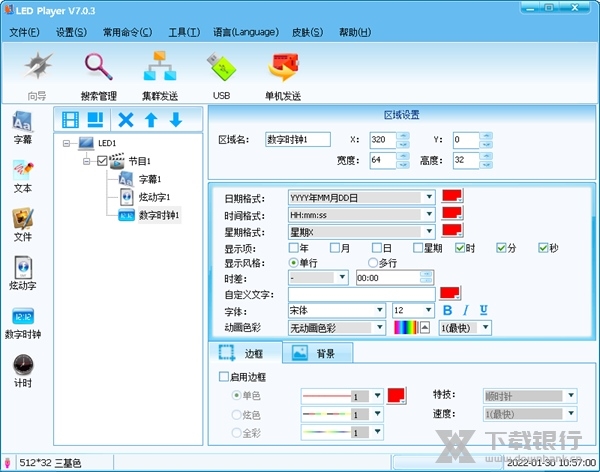
Task: Open 星期格式 weekday format dropdown
Action: (429, 231)
